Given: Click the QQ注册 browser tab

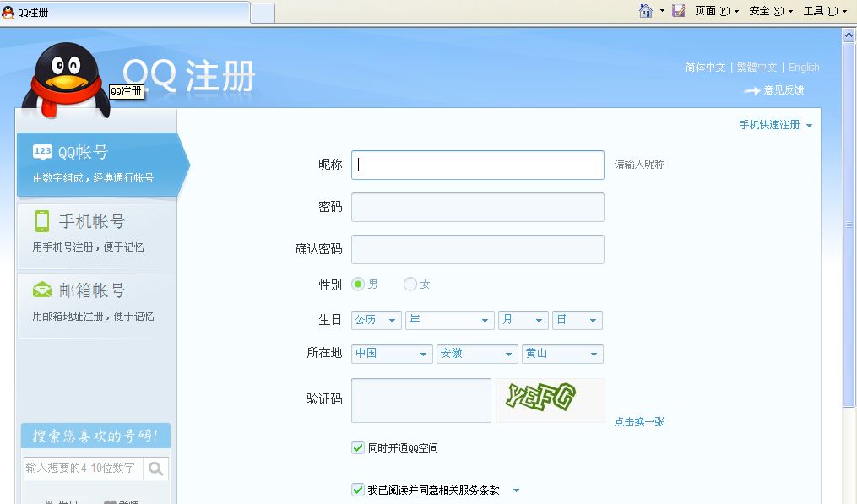Looking at the screenshot, I should [125, 12].
